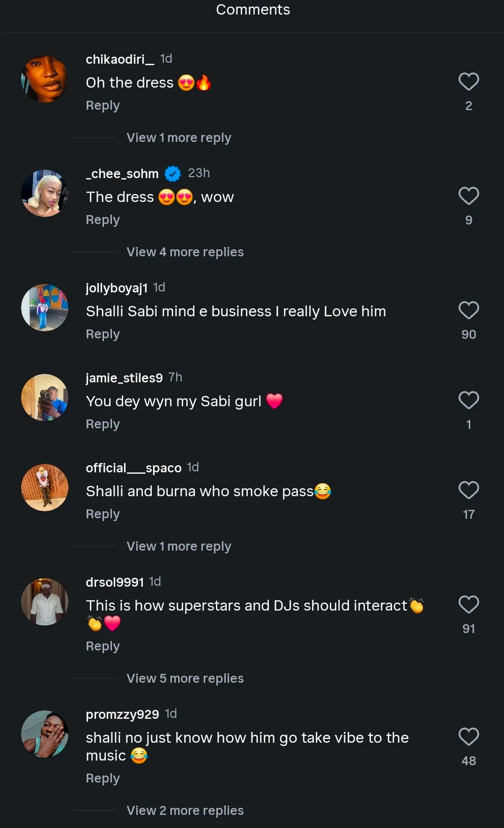Reply to jamie_stiles9's comment

[103, 424]
